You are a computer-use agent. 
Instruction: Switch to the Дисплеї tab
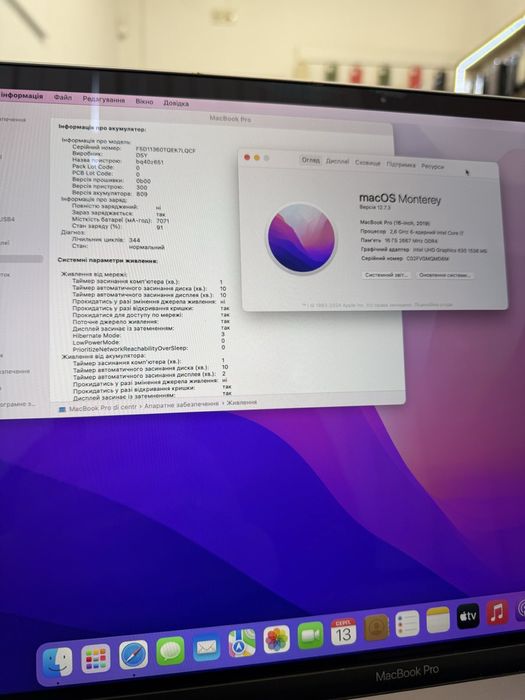click(337, 161)
